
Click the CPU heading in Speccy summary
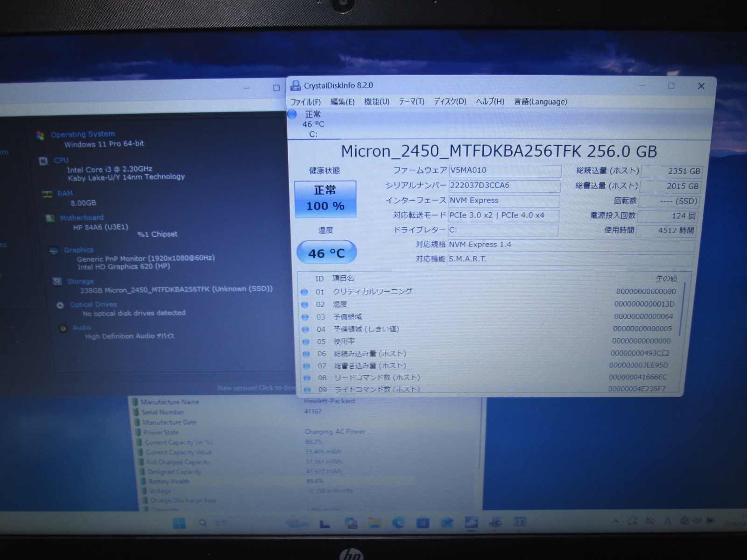[x=61, y=160]
